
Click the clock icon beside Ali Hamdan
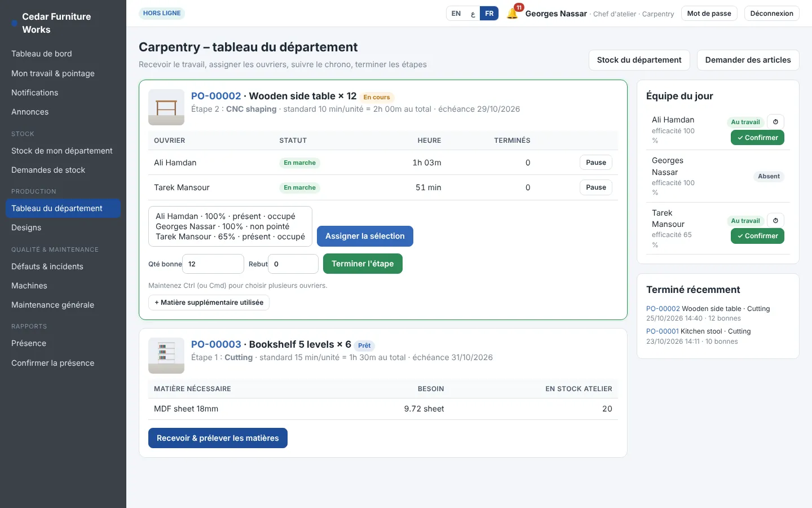pos(775,122)
